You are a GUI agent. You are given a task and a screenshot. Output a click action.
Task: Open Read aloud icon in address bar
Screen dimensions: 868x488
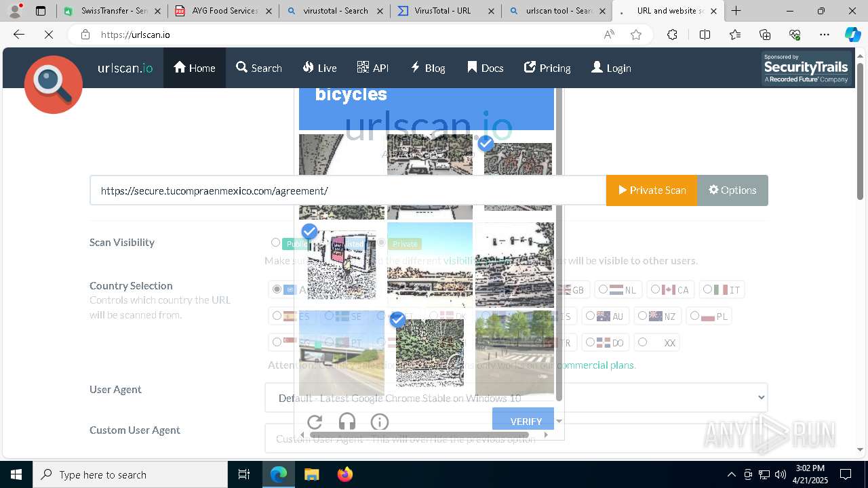pos(609,35)
